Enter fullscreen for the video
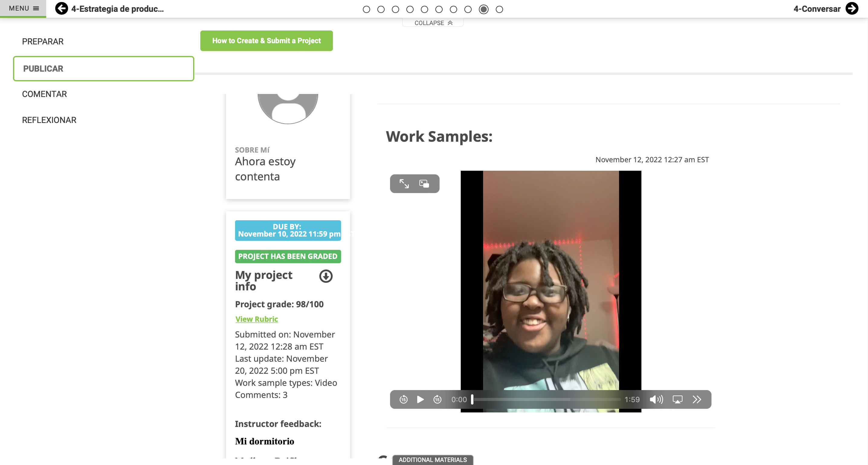 pyautogui.click(x=404, y=184)
